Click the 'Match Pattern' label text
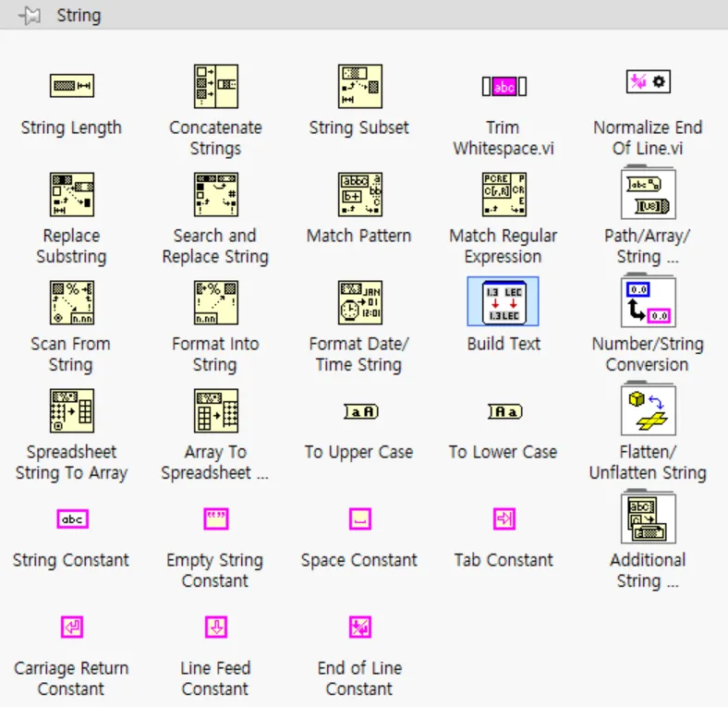The image size is (728, 707). click(x=358, y=236)
